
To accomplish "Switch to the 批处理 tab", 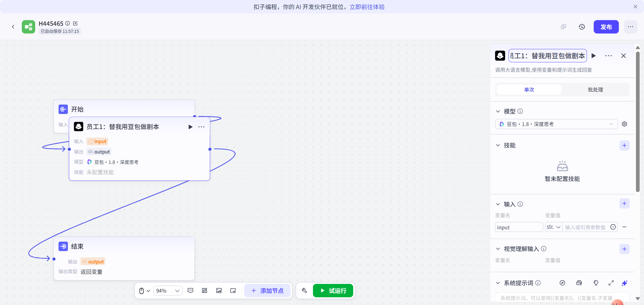I will 595,89.
